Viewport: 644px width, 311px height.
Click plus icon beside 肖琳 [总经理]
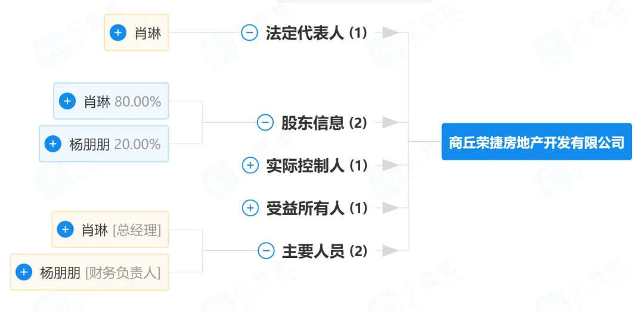pos(66,229)
